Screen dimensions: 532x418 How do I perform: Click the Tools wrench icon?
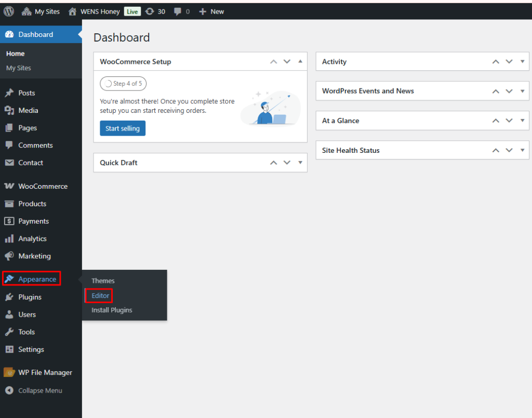point(9,332)
